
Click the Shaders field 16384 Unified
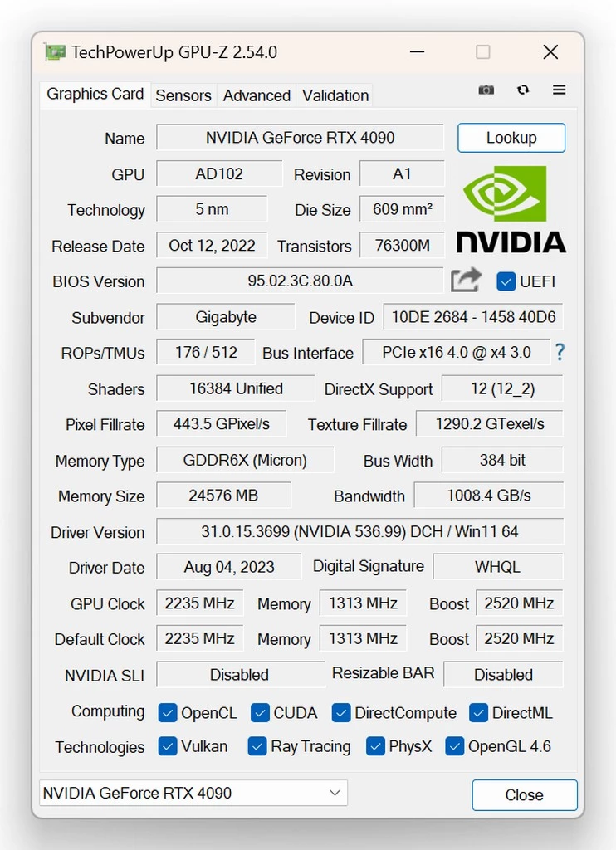(x=235, y=388)
